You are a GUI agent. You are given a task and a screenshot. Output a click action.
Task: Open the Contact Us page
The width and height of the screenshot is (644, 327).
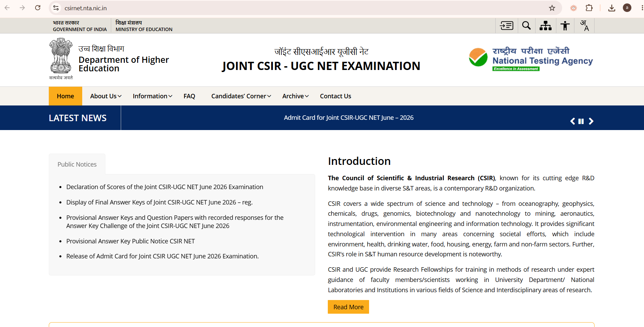coord(335,96)
